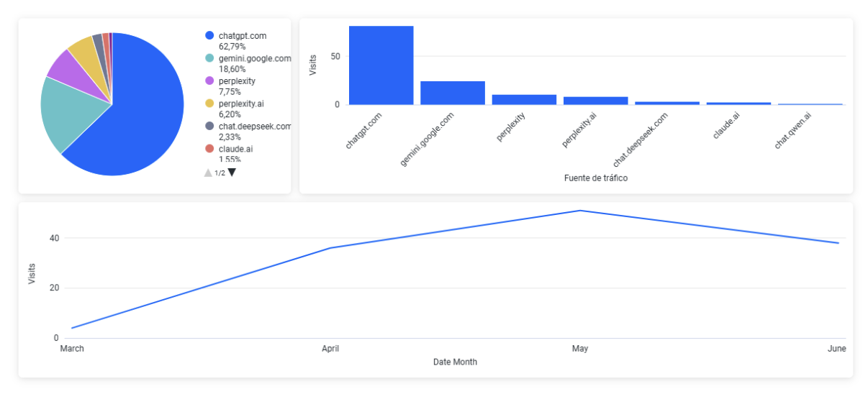The width and height of the screenshot is (868, 394).
Task: Click the April point on line chart
Action: tap(330, 248)
